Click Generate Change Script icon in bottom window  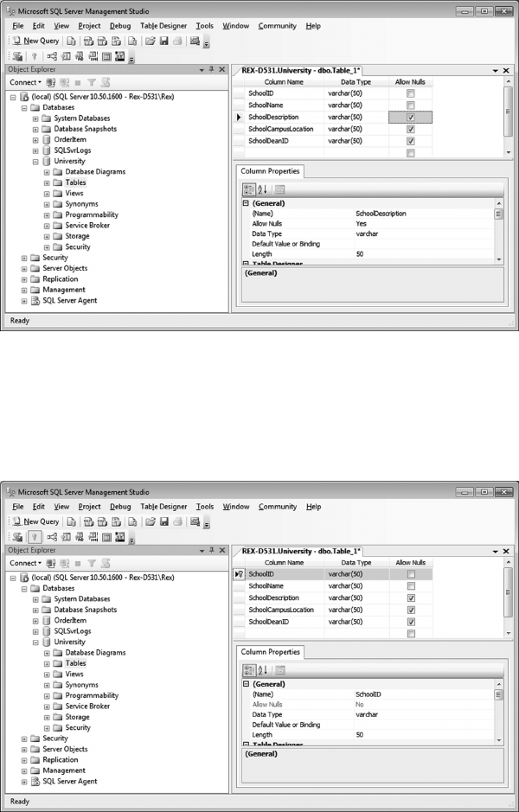click(x=17, y=537)
